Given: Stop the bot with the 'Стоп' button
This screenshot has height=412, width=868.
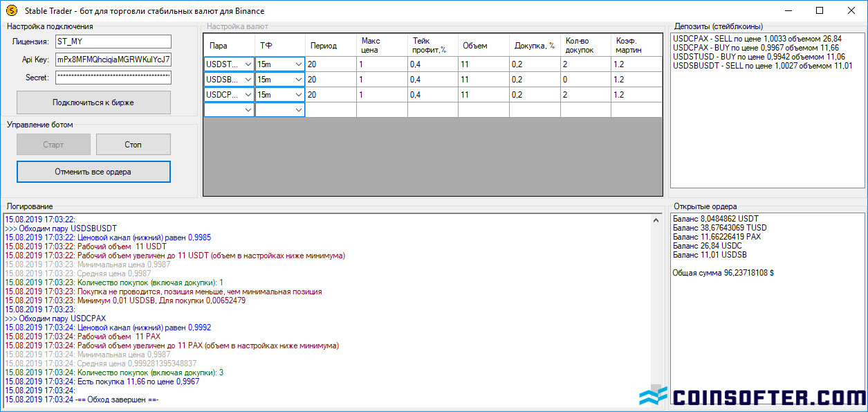Looking at the screenshot, I should click(133, 145).
